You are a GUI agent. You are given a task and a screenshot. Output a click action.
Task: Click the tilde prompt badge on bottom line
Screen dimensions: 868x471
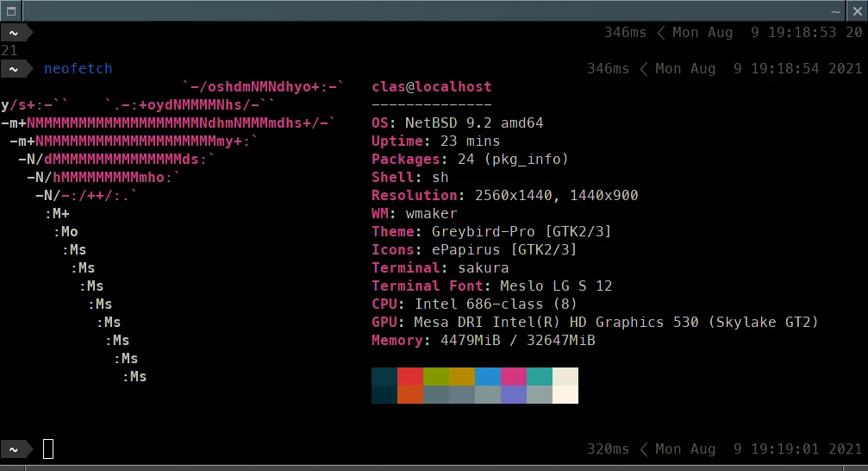(16, 449)
